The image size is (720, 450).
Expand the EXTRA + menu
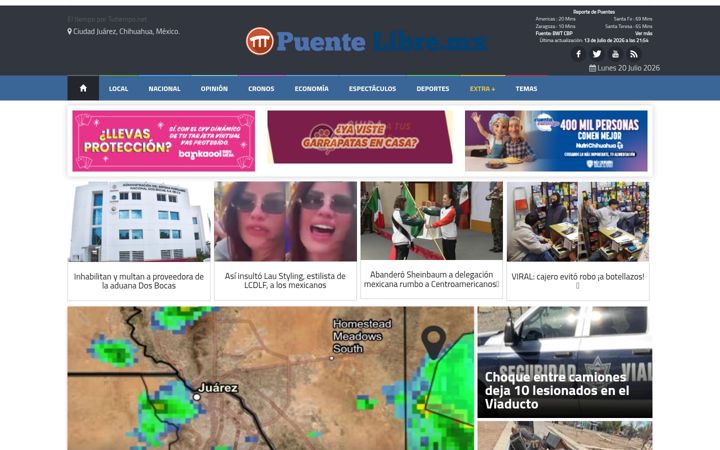482,89
